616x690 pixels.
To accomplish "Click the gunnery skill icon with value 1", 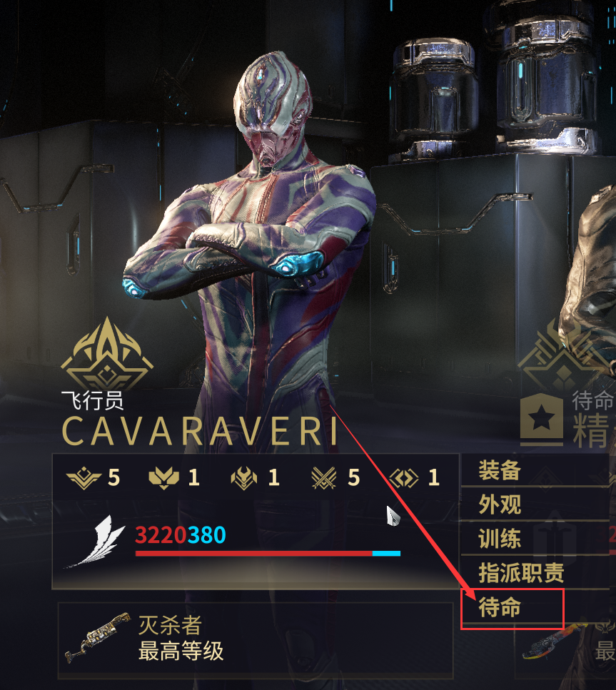I will tap(163, 478).
